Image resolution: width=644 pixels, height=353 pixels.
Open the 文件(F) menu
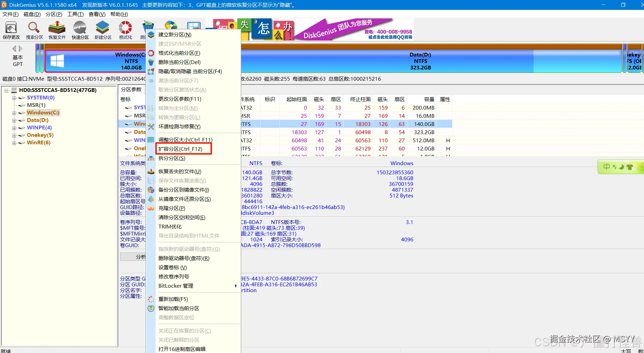point(11,14)
